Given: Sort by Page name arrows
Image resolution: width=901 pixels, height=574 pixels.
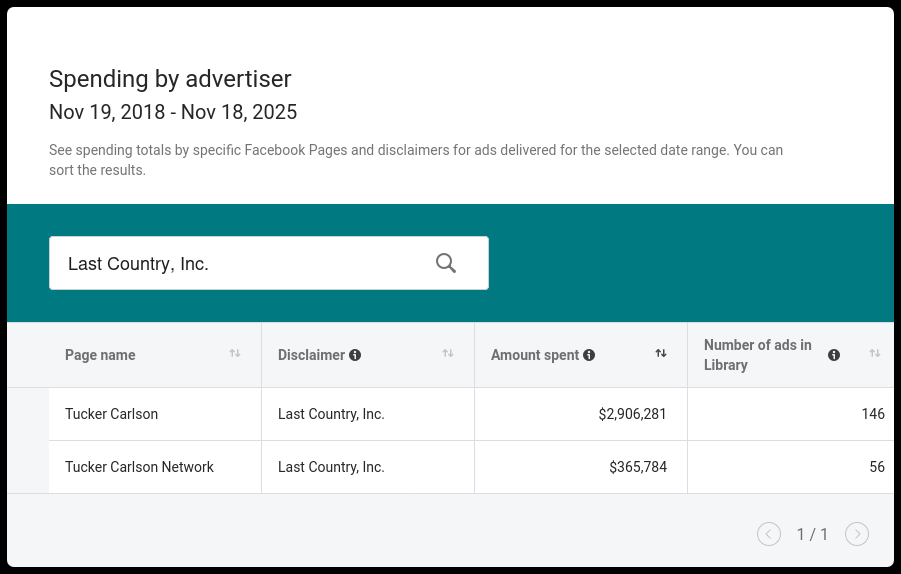Looking at the screenshot, I should click(235, 353).
